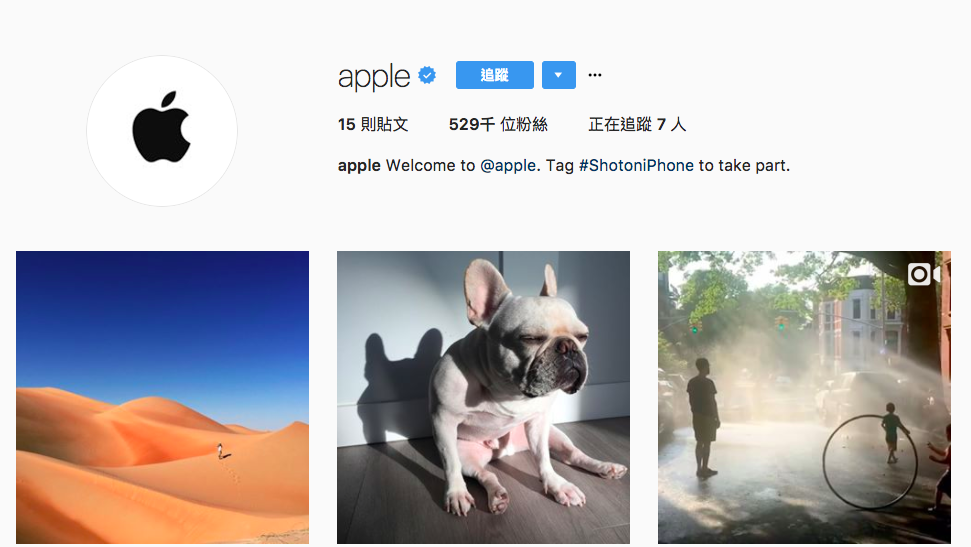Click the bold apple name in bio
This screenshot has width=971, height=547.
(x=359, y=166)
